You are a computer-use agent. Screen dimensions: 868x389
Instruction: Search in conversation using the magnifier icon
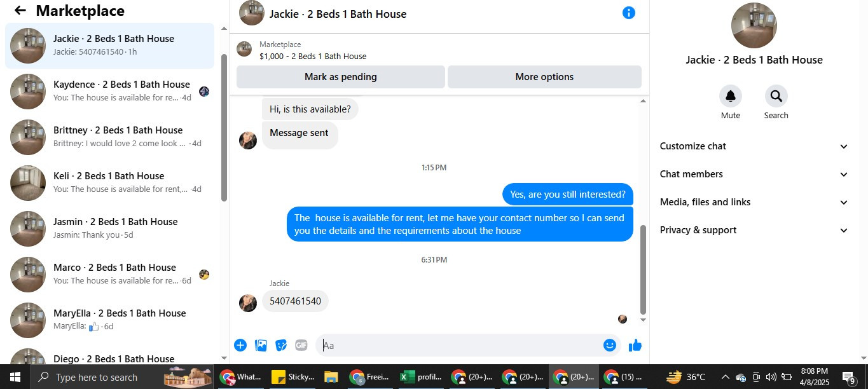776,96
